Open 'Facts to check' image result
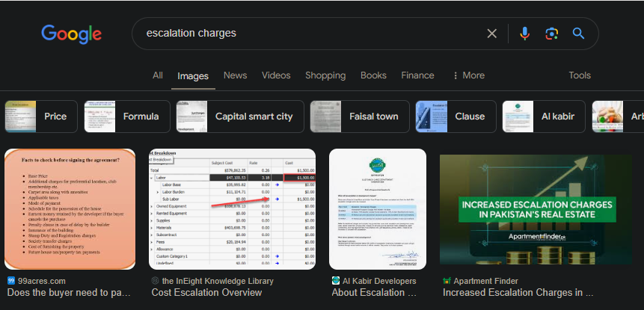The image size is (644, 310). (70, 209)
